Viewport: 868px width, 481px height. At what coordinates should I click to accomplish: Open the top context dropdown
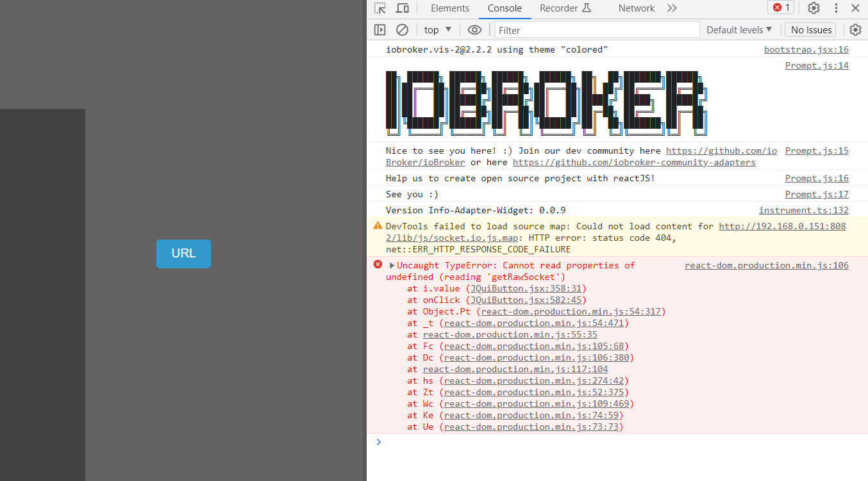click(438, 29)
